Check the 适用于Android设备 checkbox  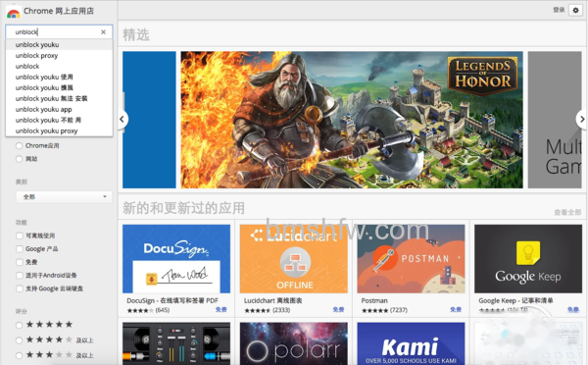[20, 276]
